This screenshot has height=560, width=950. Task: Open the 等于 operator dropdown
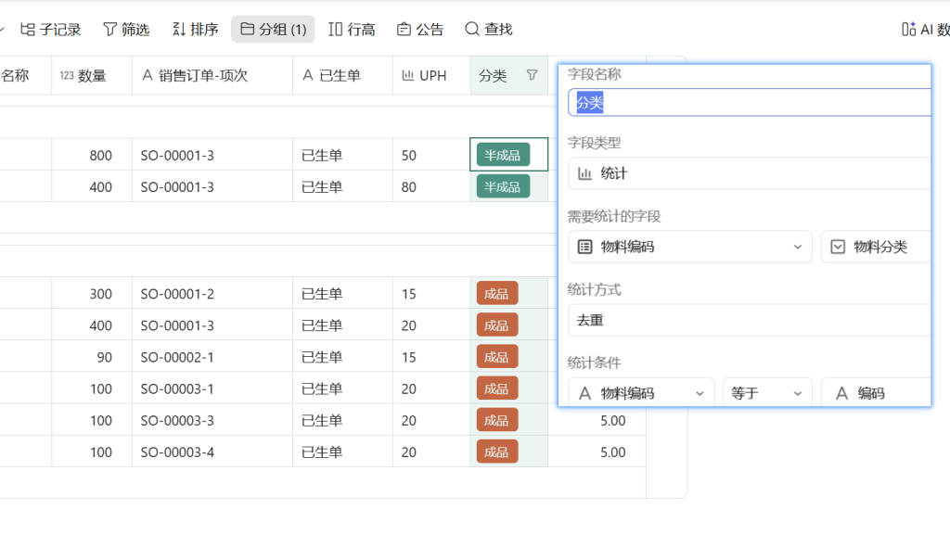point(767,393)
